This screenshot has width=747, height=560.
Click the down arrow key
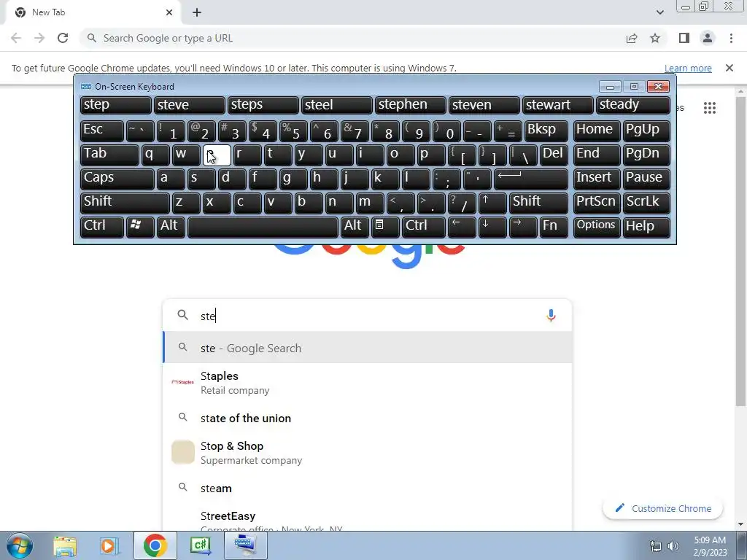tap(492, 227)
